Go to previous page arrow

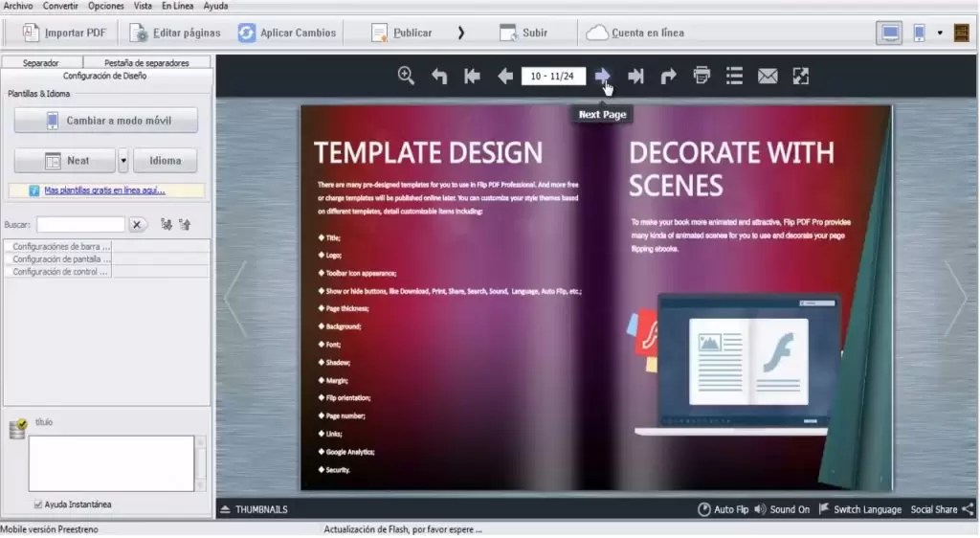(505, 77)
